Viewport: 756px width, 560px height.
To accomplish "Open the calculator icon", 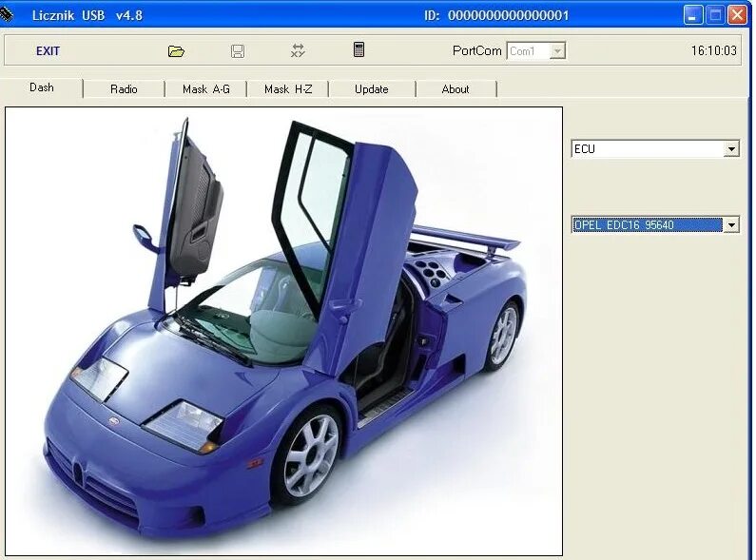I will coord(359,49).
